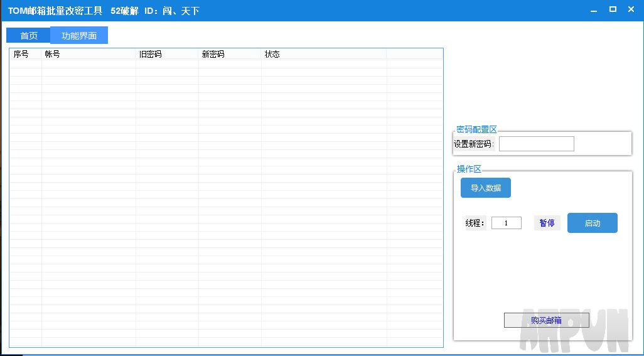Screen dimensions: 644x356
Task: Click the 状态 column header
Action: (x=324, y=54)
